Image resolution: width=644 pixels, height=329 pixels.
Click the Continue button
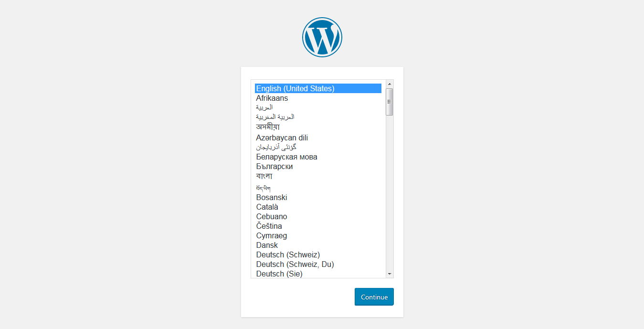[x=374, y=297]
